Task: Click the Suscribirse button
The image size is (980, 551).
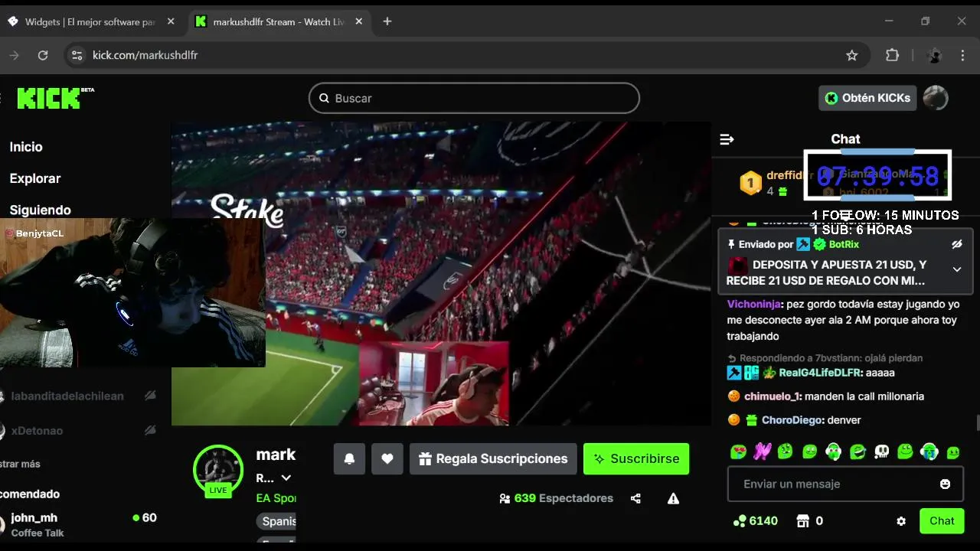Action: pyautogui.click(x=636, y=459)
